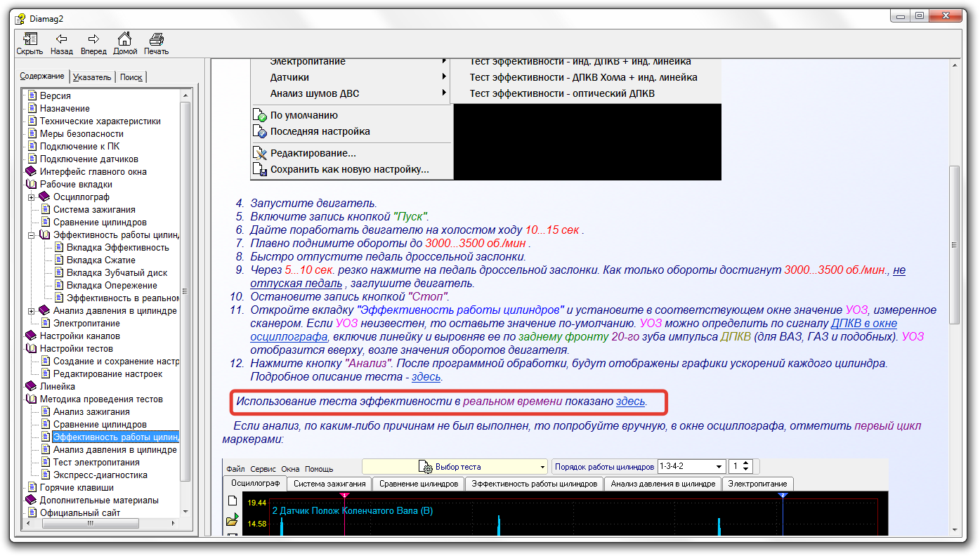Click the По умолчанию icon in menu
The height and width of the screenshot is (556, 980).
(x=260, y=116)
